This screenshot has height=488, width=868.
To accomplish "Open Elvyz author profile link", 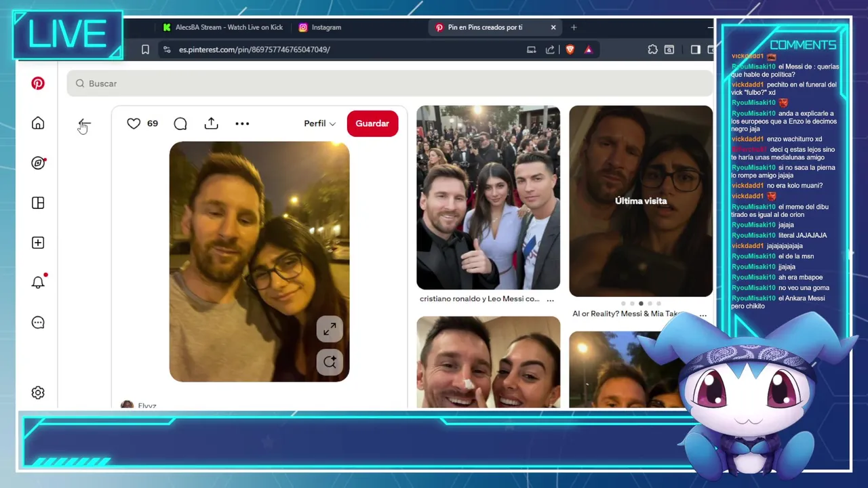I will (x=147, y=405).
